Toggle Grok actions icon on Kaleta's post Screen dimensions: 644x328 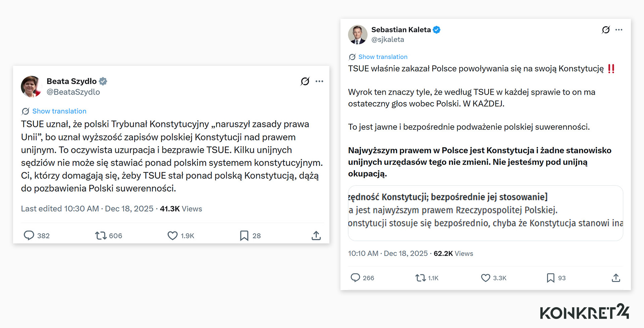tap(605, 30)
